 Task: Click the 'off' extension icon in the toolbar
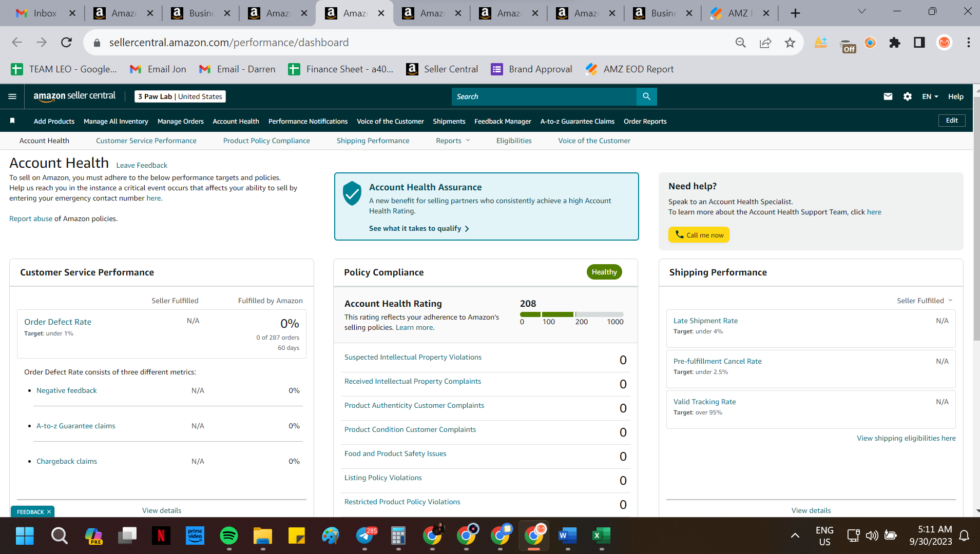tap(848, 45)
